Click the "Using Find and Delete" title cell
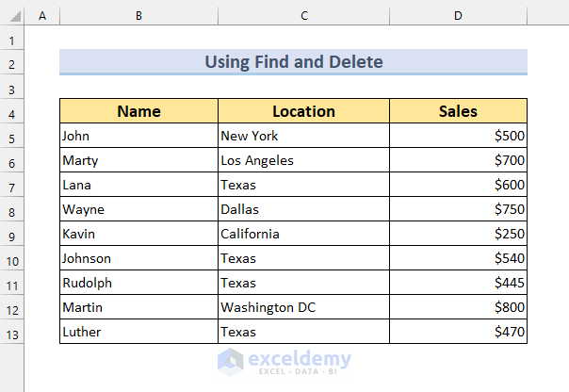 click(293, 63)
